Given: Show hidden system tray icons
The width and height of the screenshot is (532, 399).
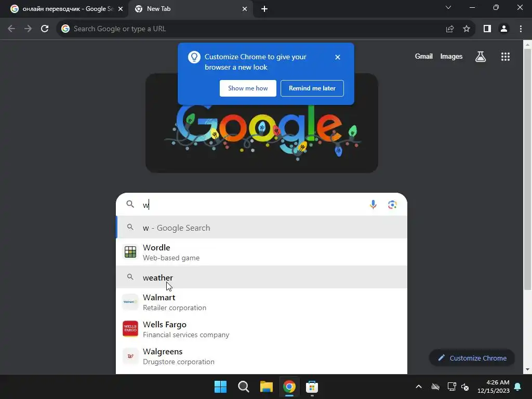Looking at the screenshot, I should 419,387.
